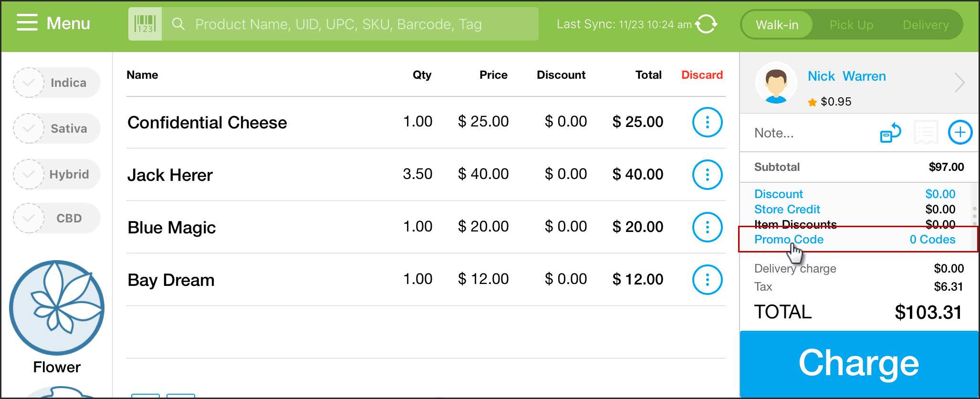This screenshot has width=980, height=399.
Task: Switch to Delivery order type
Action: (x=926, y=25)
